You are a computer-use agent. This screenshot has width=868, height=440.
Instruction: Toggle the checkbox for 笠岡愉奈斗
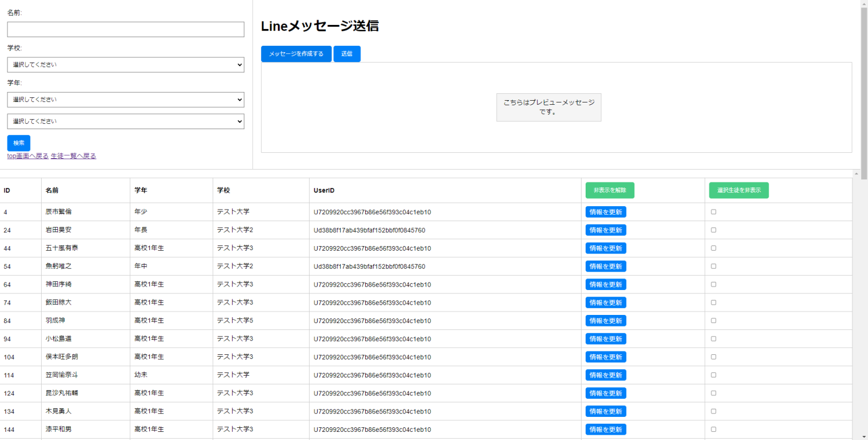click(x=713, y=375)
